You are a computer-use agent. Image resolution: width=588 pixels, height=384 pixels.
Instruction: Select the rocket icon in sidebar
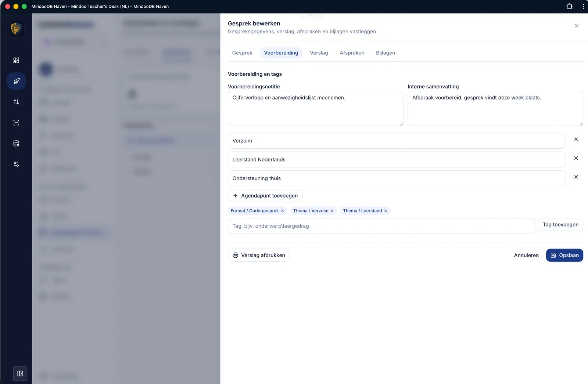pos(16,81)
